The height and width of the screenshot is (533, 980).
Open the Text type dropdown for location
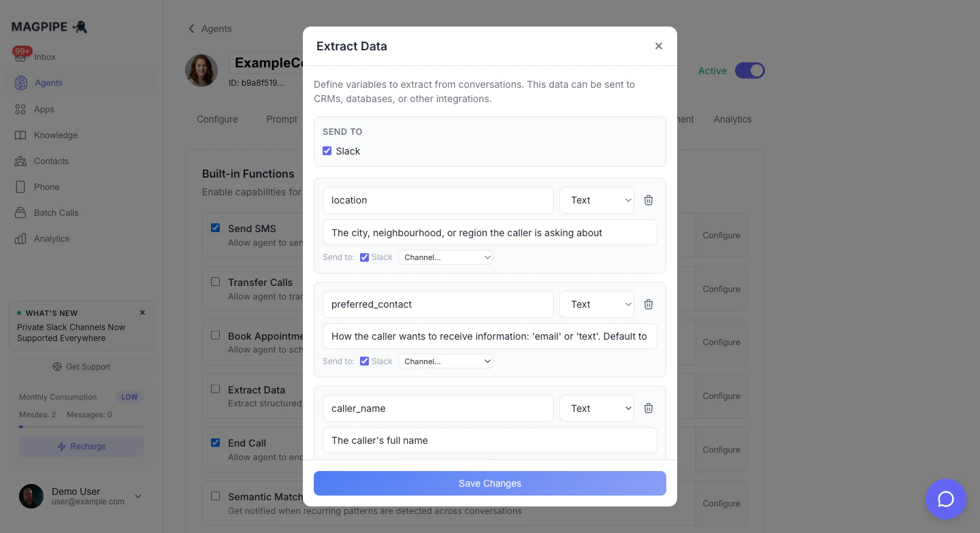pyautogui.click(x=596, y=199)
